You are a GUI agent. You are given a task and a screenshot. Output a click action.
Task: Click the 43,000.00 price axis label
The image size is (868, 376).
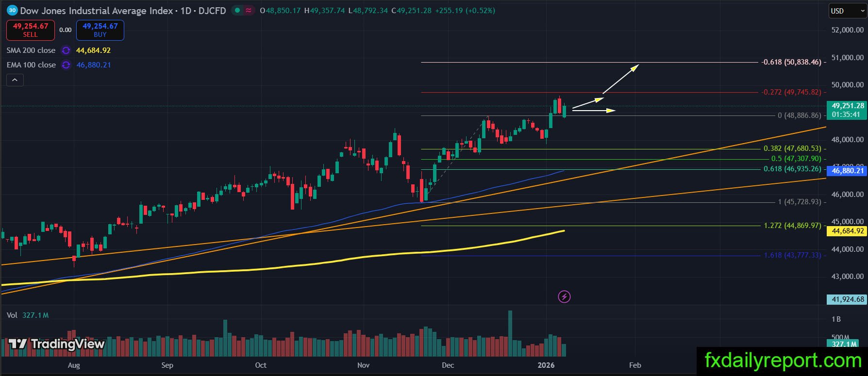tap(848, 277)
